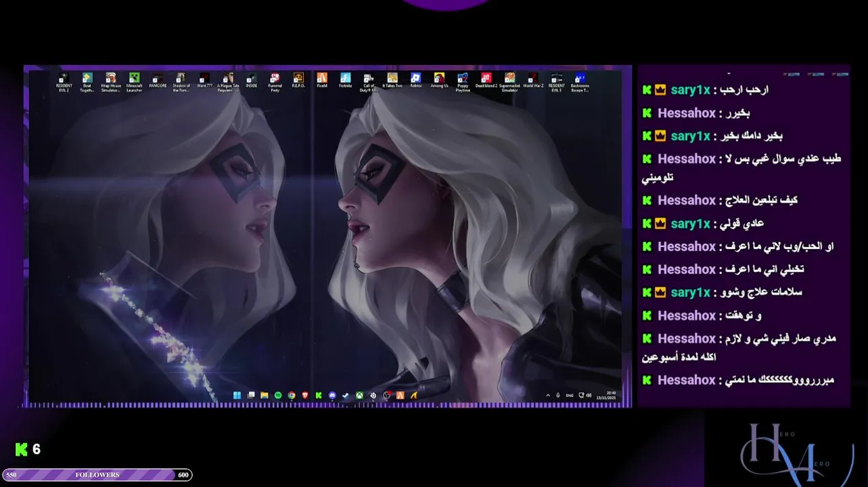Image resolution: width=868 pixels, height=487 pixels.
Task: Click the microphone icon in the system tray
Action: [558, 395]
